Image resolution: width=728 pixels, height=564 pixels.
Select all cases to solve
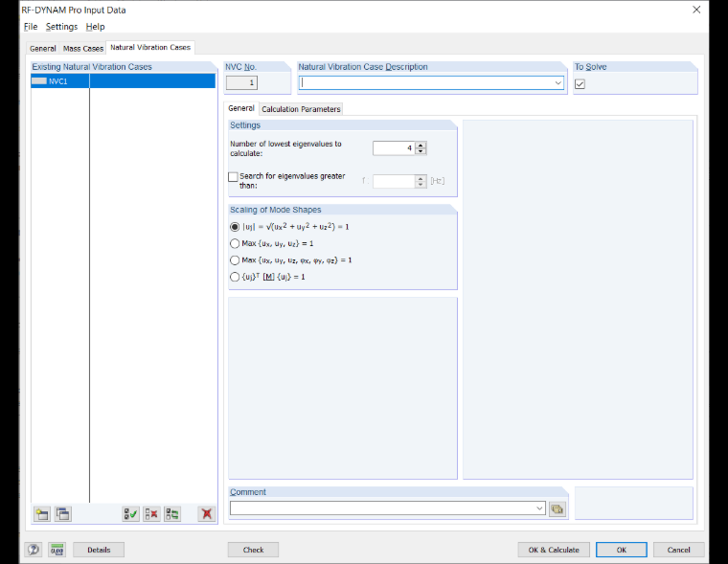point(130,514)
